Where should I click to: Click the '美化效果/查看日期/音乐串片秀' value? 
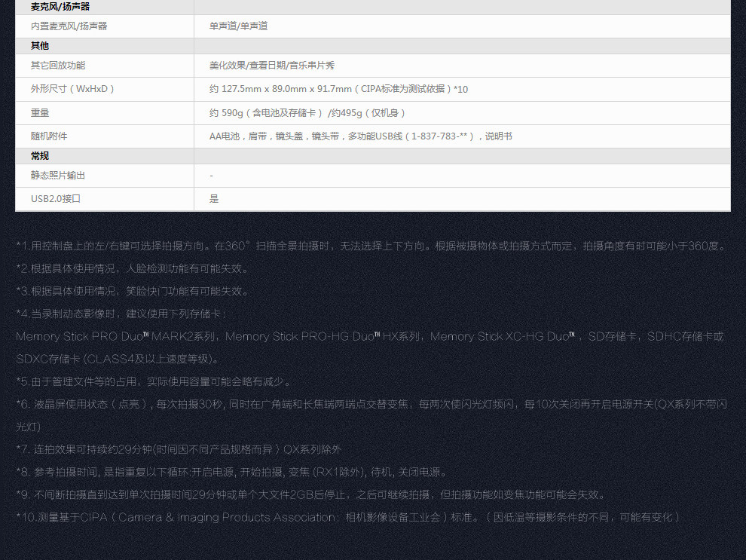pos(272,65)
